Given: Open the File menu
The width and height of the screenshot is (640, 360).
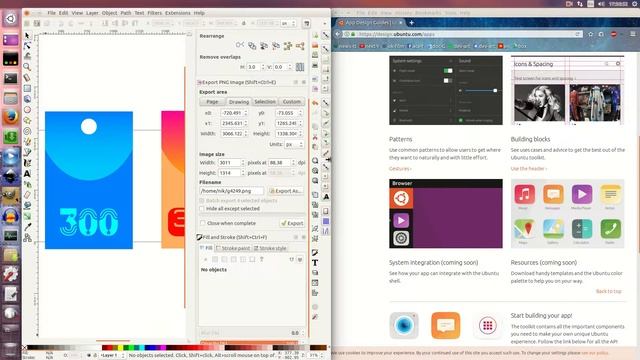Looking at the screenshot, I should (x=51, y=13).
